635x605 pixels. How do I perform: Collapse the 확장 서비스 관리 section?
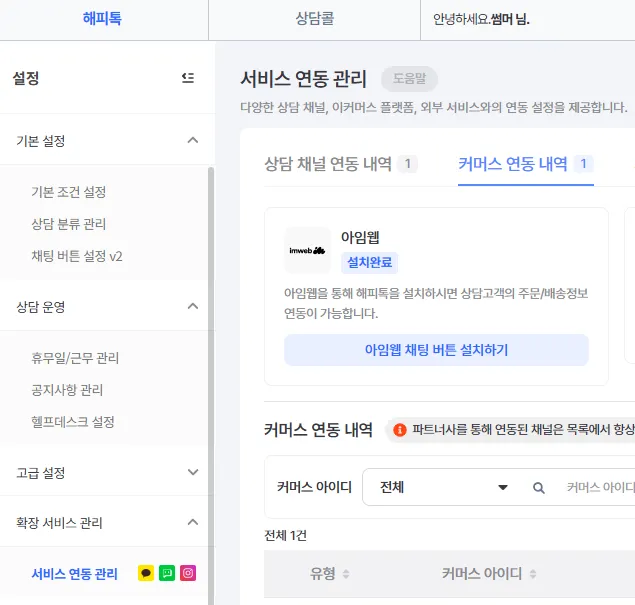coord(193,522)
